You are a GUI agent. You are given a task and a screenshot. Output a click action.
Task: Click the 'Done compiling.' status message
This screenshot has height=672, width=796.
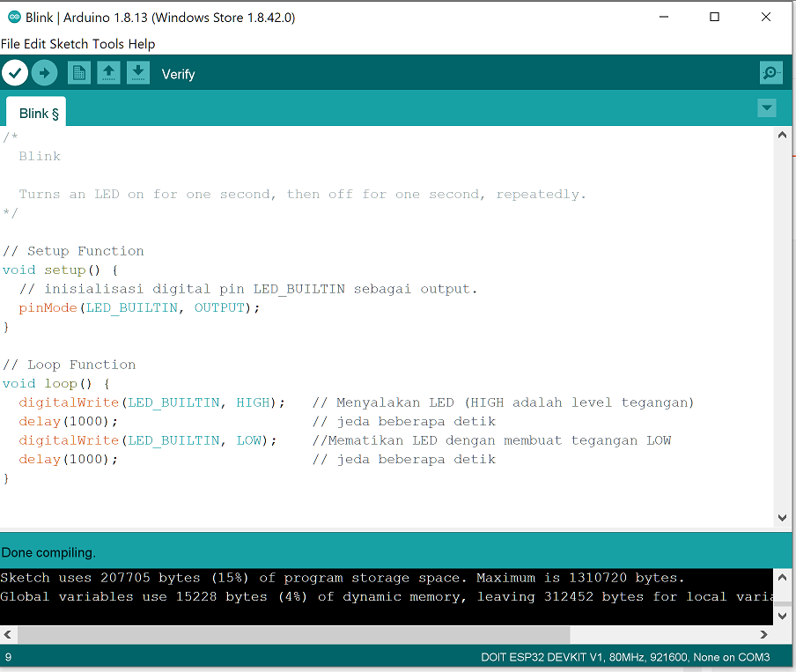[x=48, y=552]
